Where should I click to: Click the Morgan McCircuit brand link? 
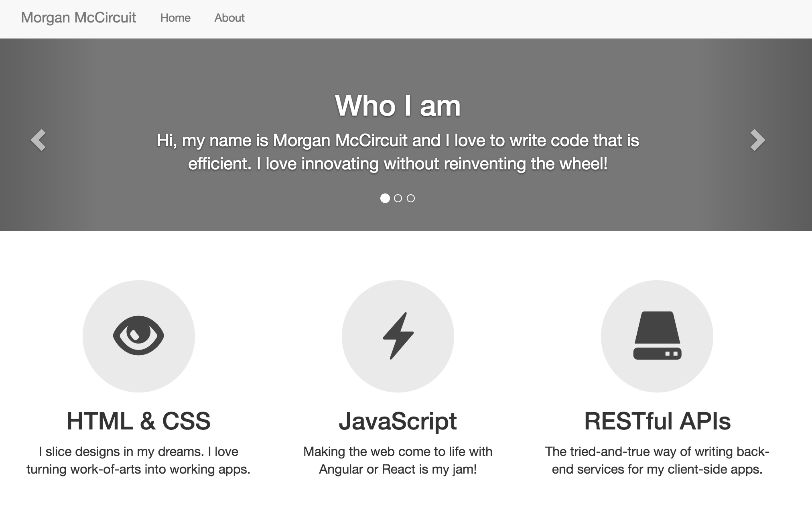(79, 18)
